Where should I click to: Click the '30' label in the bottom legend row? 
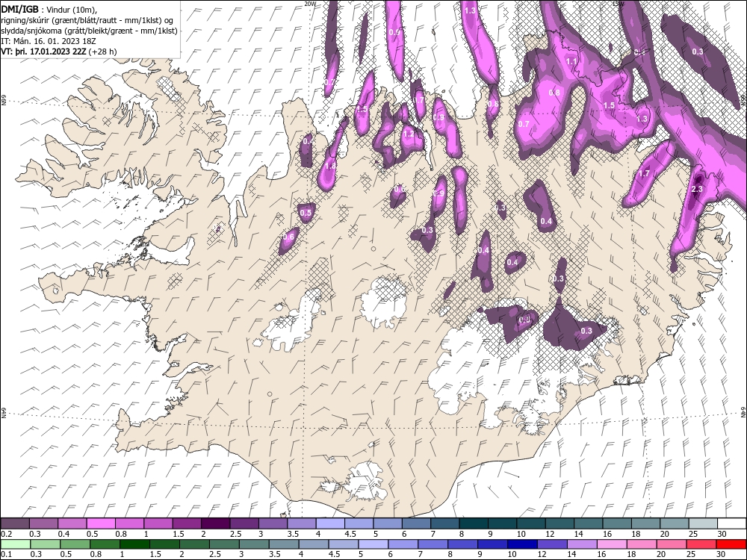coord(721,555)
